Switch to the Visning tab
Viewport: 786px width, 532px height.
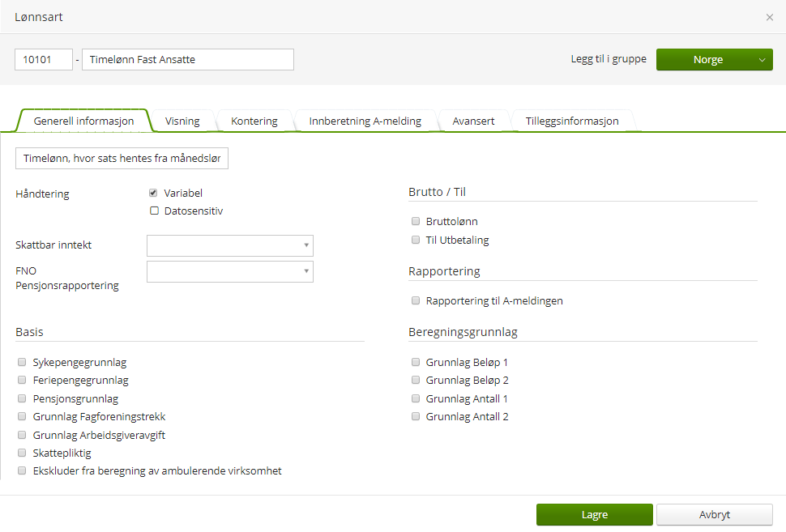pyautogui.click(x=182, y=121)
